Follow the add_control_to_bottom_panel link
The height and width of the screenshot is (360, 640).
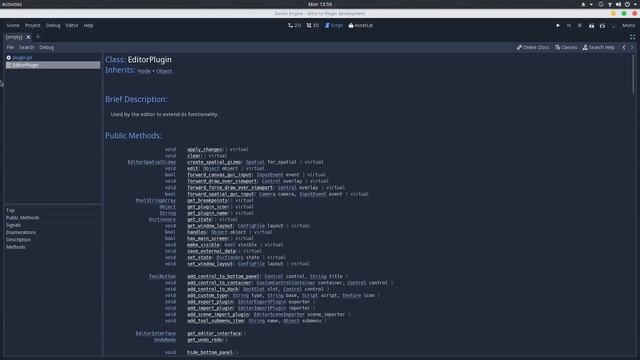click(x=223, y=276)
